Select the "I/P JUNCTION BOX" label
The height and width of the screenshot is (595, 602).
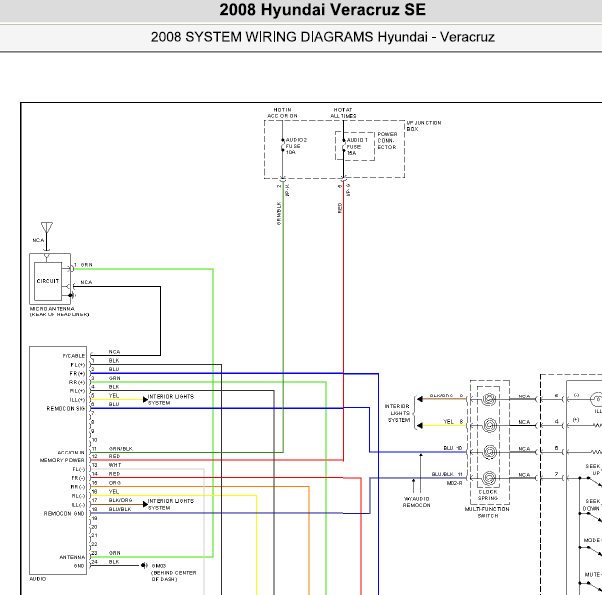(424, 126)
